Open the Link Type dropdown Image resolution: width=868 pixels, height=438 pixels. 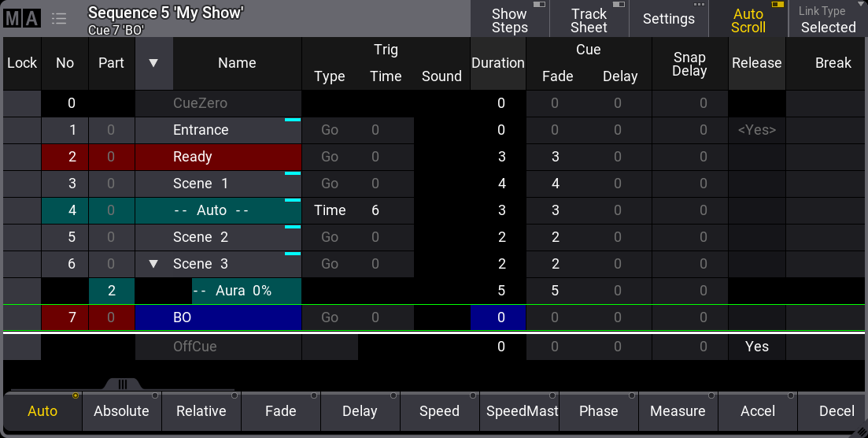click(x=828, y=20)
